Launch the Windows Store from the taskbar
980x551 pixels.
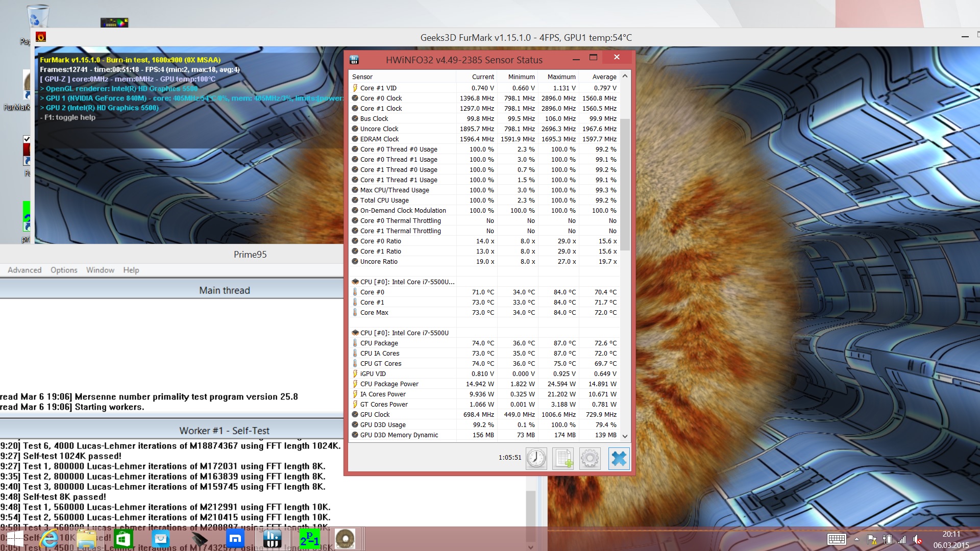click(x=124, y=539)
